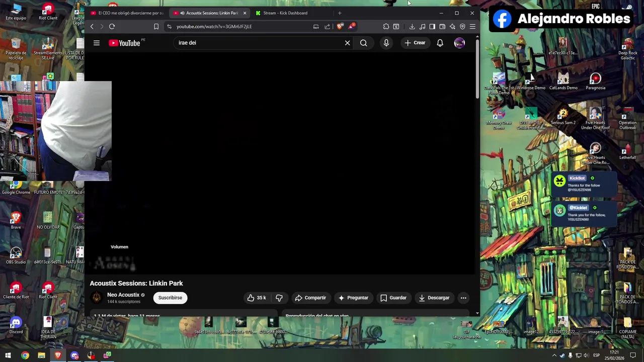
Task: Open the Neo Acoustix channel name
Action: point(123,295)
